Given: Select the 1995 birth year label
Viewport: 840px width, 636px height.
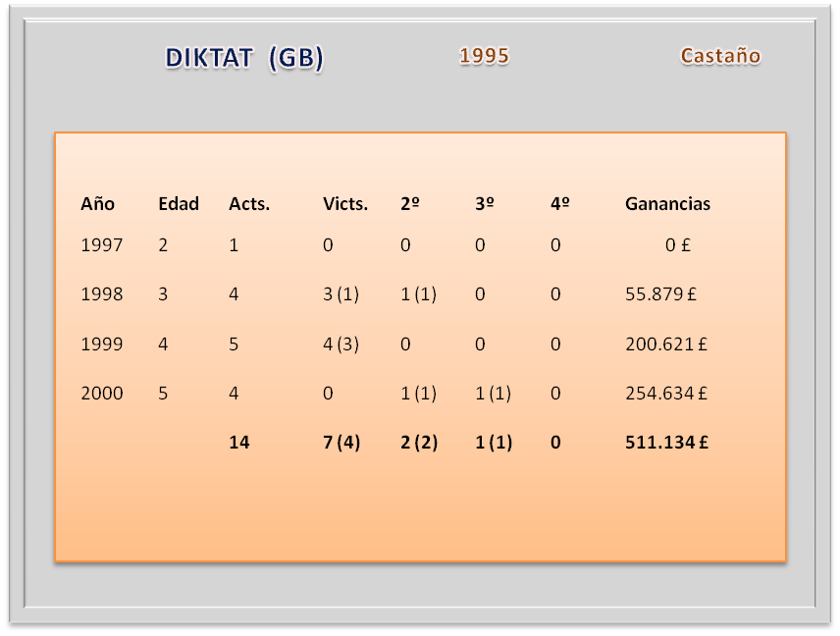Looking at the screenshot, I should coord(484,56).
